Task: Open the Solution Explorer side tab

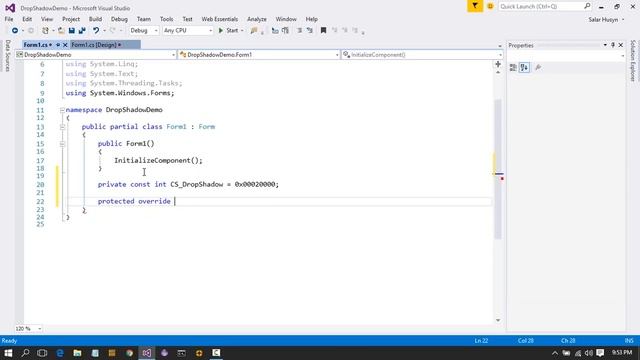Action: 633,60
